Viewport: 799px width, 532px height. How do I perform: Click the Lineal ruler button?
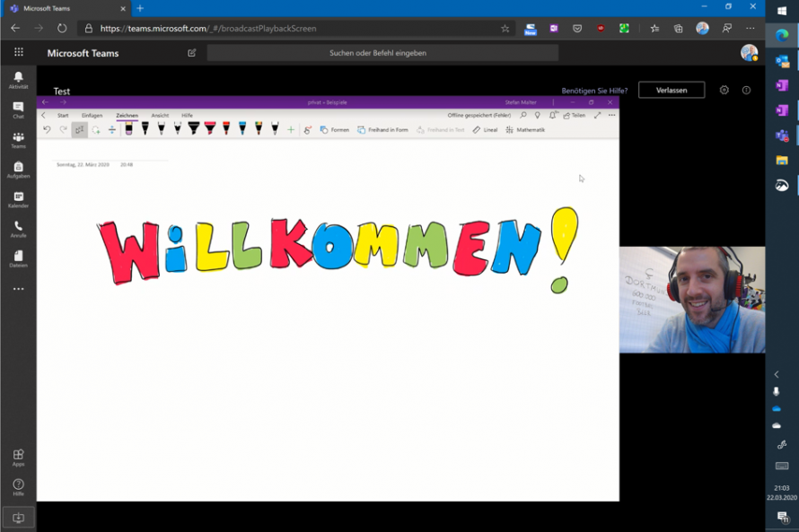[x=485, y=130]
